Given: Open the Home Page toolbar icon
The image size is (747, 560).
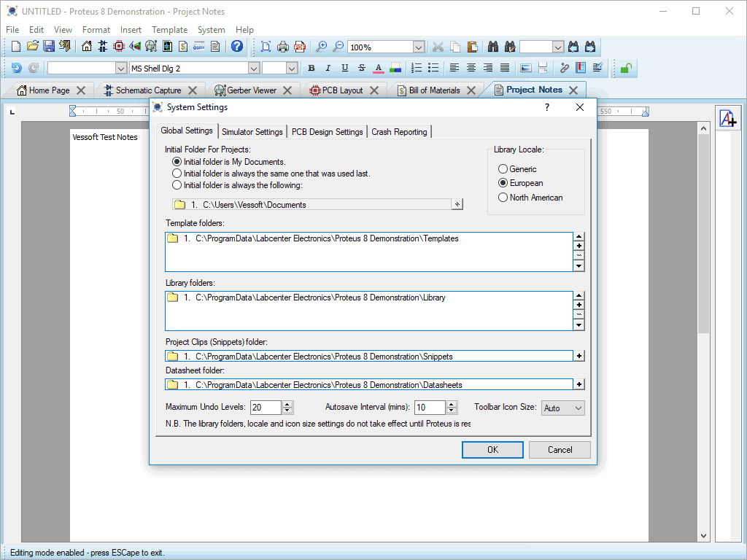Looking at the screenshot, I should (87, 47).
